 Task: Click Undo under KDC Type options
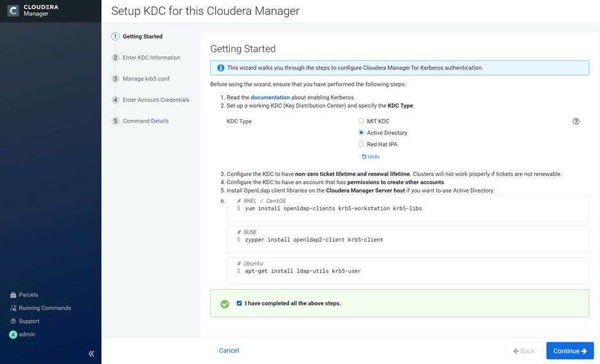(x=371, y=157)
